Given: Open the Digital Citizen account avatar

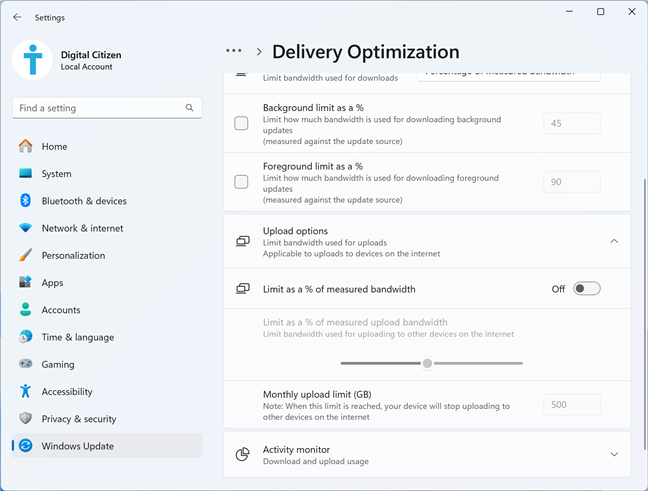Looking at the screenshot, I should point(33,60).
